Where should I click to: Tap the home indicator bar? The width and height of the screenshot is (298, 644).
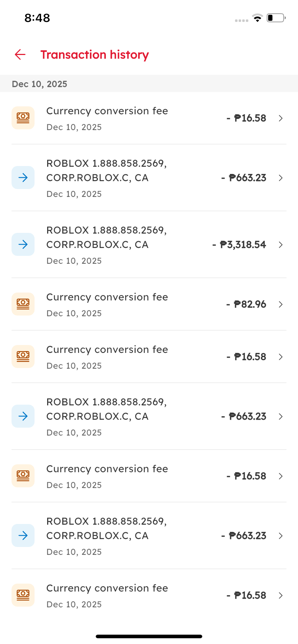click(149, 636)
